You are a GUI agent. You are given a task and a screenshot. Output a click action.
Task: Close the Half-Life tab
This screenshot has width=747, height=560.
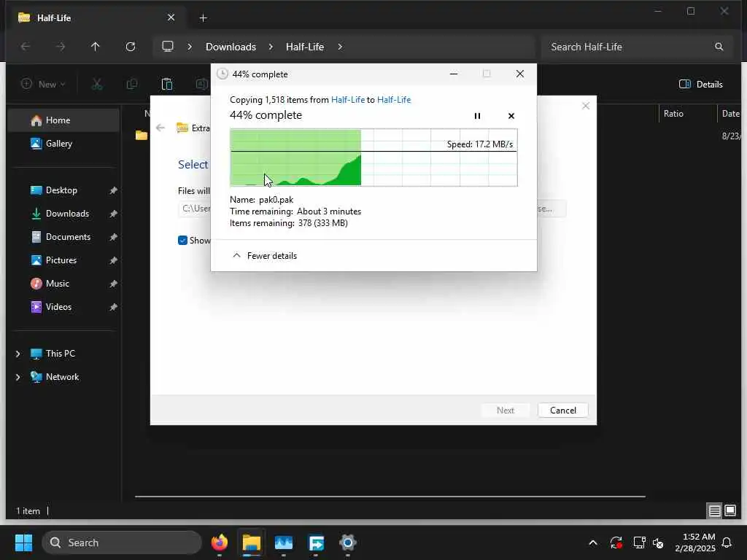(171, 17)
